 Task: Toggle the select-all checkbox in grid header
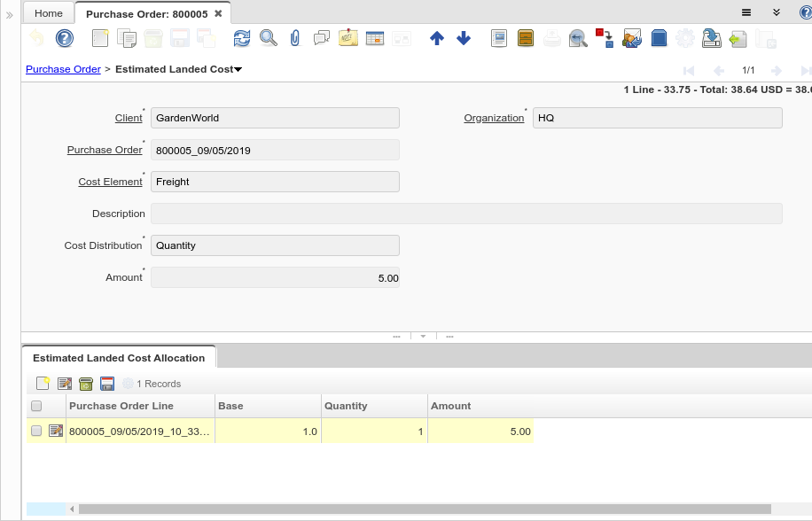coord(36,406)
